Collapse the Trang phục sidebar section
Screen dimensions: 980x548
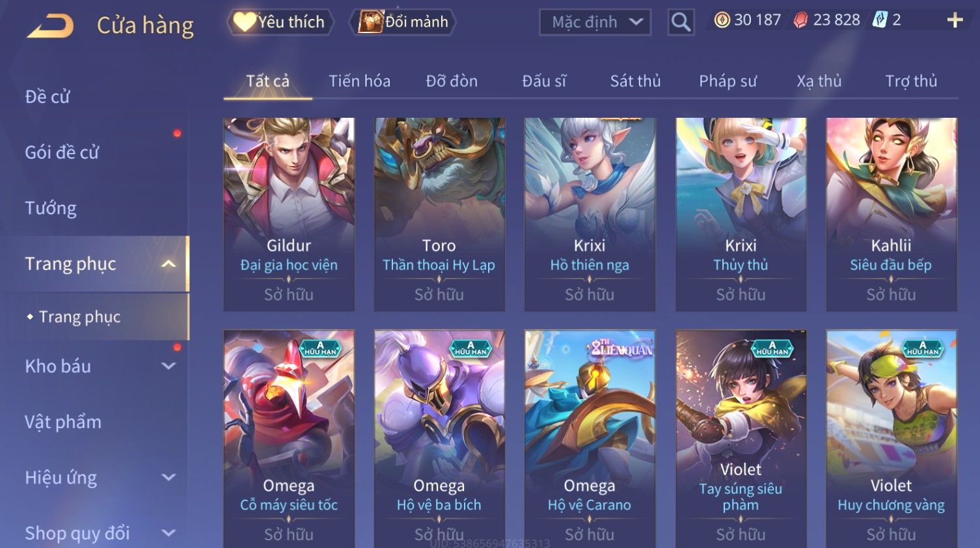click(x=169, y=264)
